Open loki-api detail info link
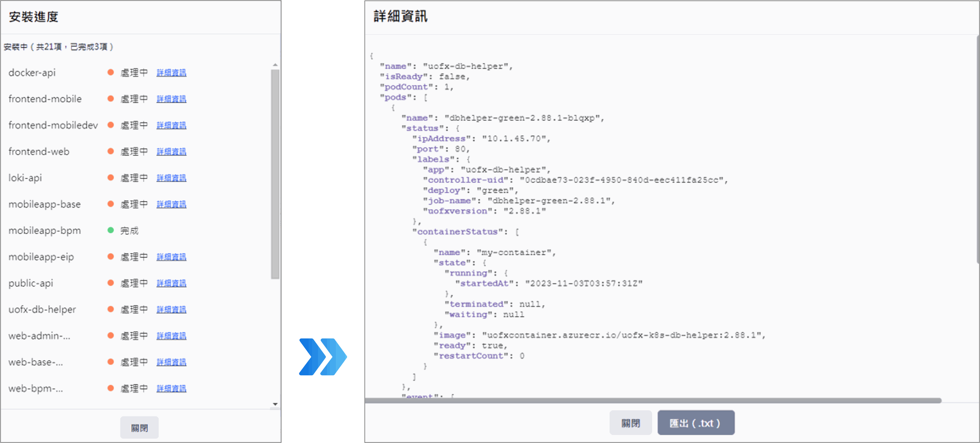The height and width of the screenshot is (443, 980). [x=171, y=178]
